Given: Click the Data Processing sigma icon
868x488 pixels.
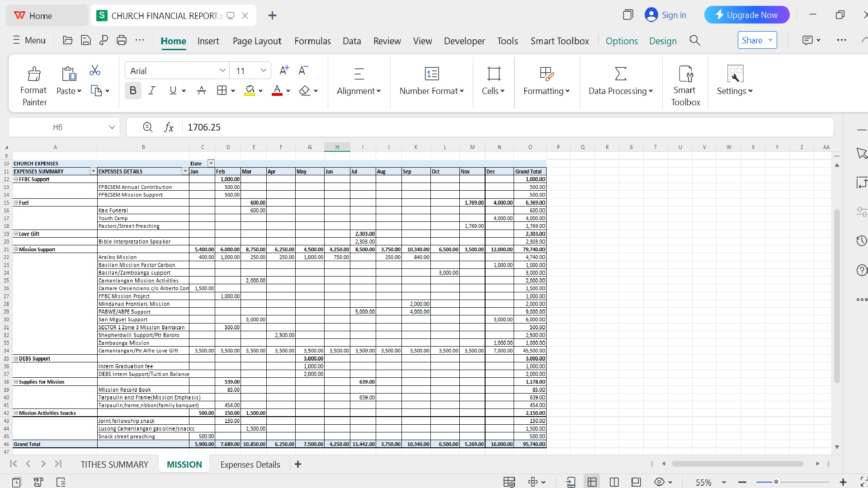Looking at the screenshot, I should 621,74.
